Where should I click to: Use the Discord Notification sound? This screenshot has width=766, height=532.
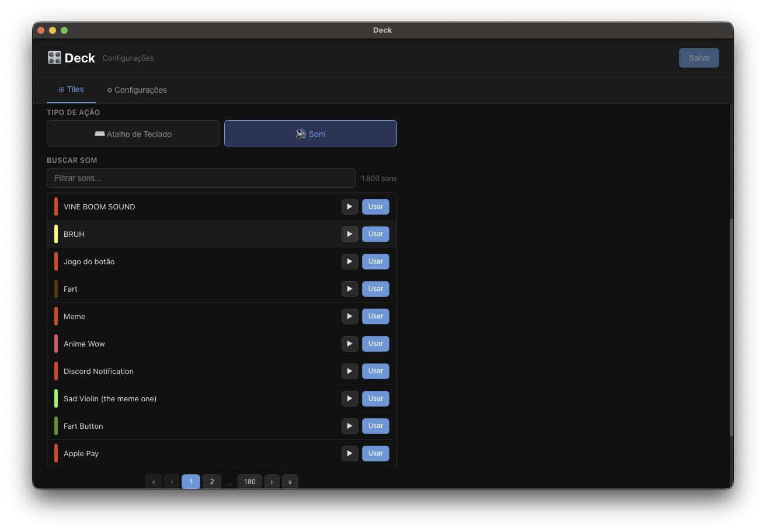click(x=375, y=371)
